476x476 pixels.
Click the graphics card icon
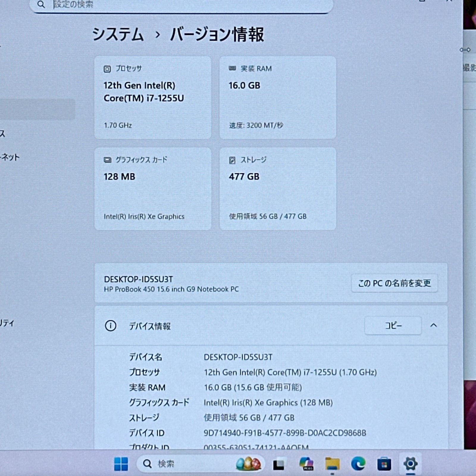coord(107,160)
